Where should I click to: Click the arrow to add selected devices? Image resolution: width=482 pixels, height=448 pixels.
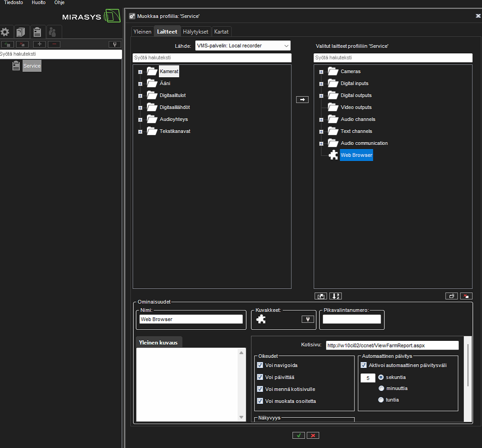(x=302, y=99)
